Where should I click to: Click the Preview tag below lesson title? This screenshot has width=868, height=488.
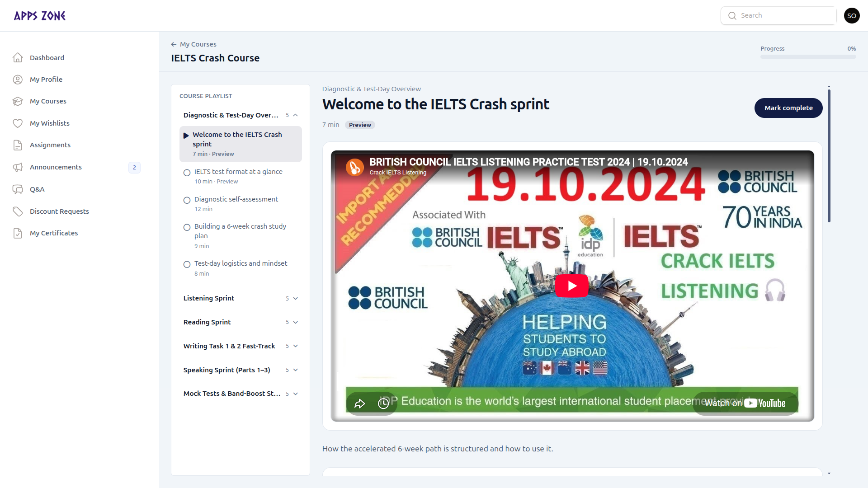pyautogui.click(x=360, y=125)
